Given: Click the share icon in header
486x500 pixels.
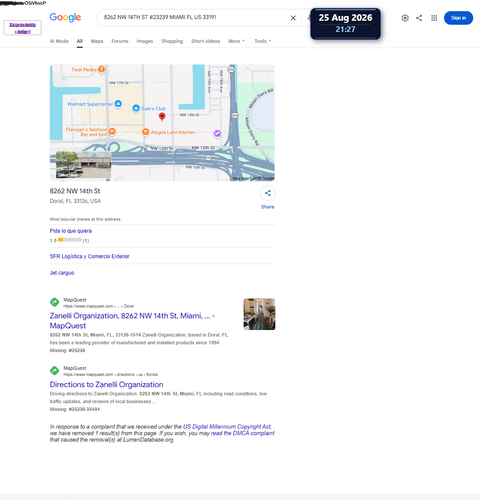Looking at the screenshot, I should point(419,18).
